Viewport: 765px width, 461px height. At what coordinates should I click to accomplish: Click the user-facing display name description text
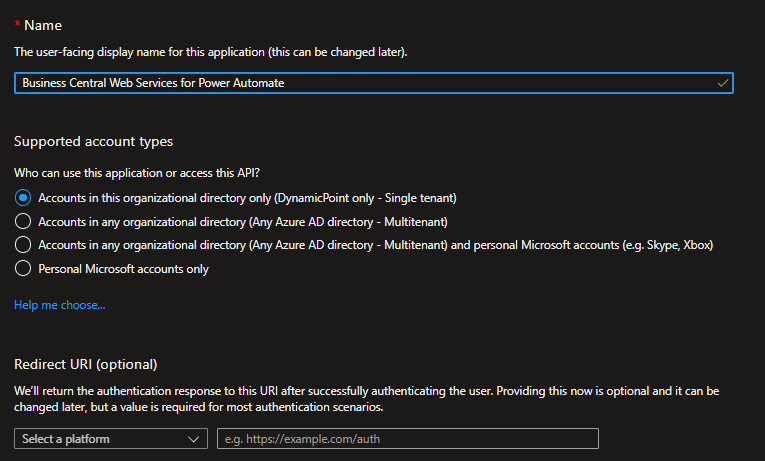point(210,52)
